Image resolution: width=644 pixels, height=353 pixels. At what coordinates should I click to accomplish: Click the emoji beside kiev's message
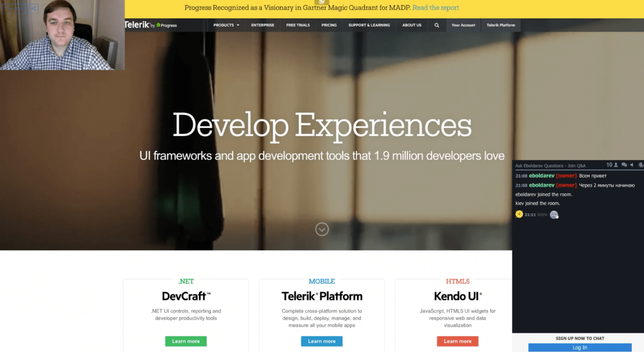pyautogui.click(x=554, y=214)
